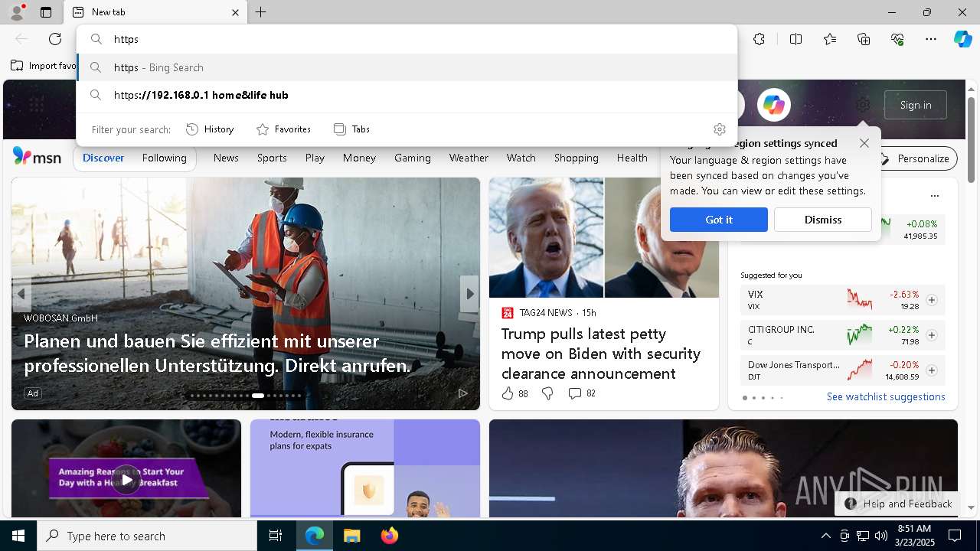This screenshot has height=551, width=980.
Task: Open the Sports section
Action: [272, 158]
